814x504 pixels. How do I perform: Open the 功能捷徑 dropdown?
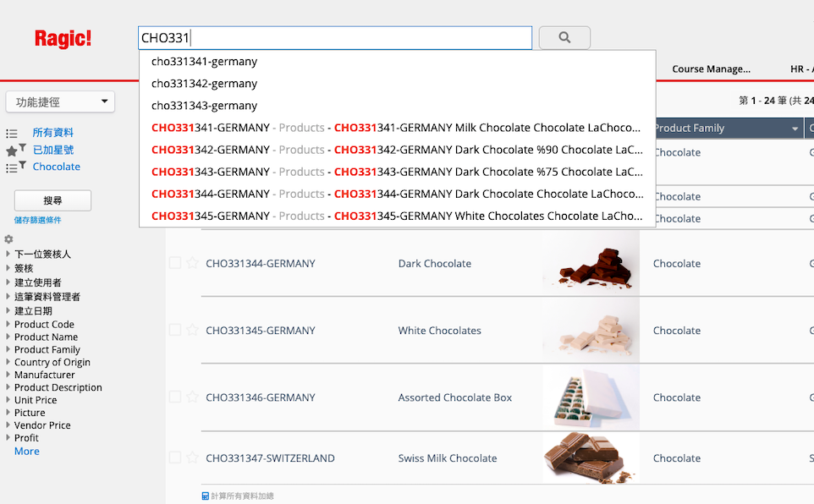point(60,102)
